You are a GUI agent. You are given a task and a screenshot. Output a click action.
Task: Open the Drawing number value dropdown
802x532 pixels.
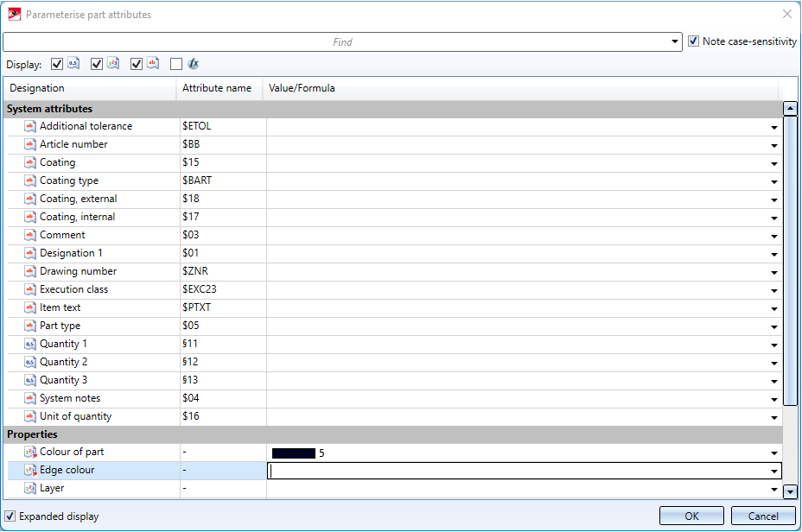click(773, 272)
